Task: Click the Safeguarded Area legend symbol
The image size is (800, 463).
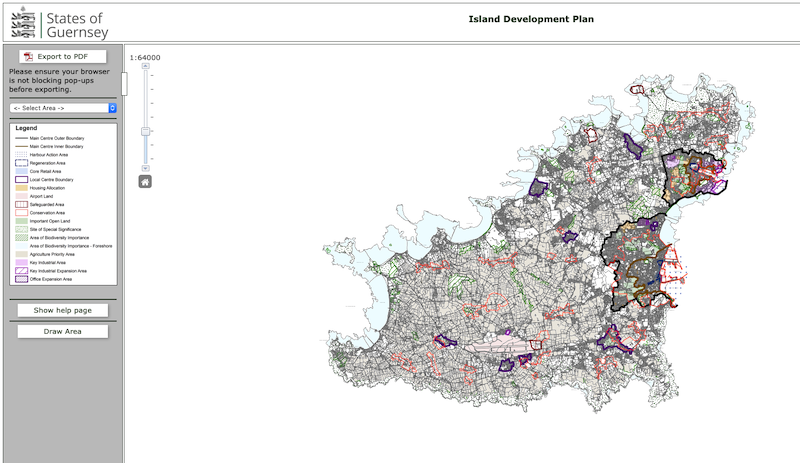Action: [21, 204]
